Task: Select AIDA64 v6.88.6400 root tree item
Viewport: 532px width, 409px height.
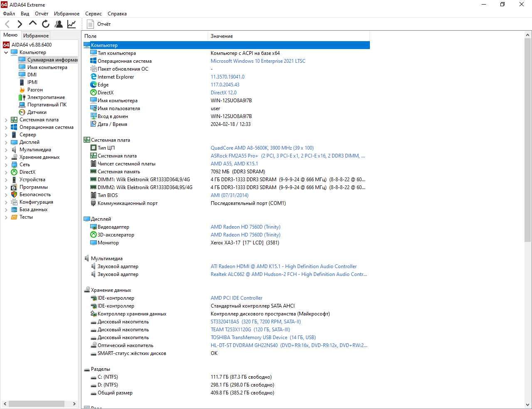Action: tap(32, 45)
